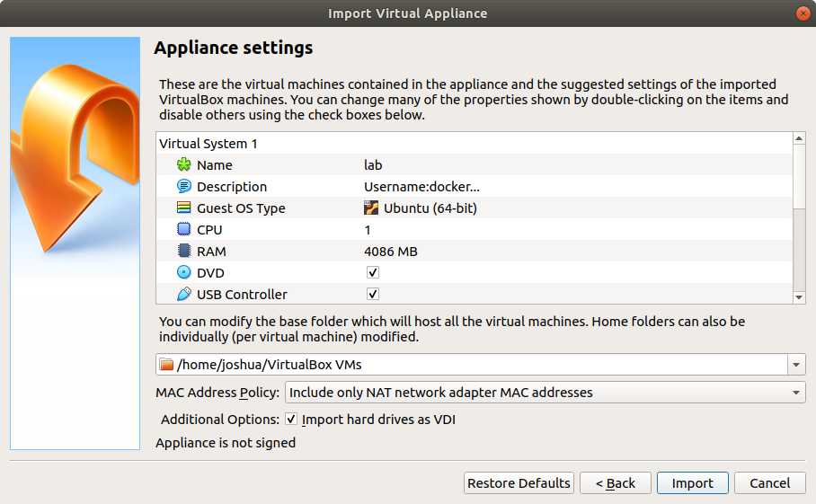
Task: Click the 'Description' row label
Action: coord(232,186)
